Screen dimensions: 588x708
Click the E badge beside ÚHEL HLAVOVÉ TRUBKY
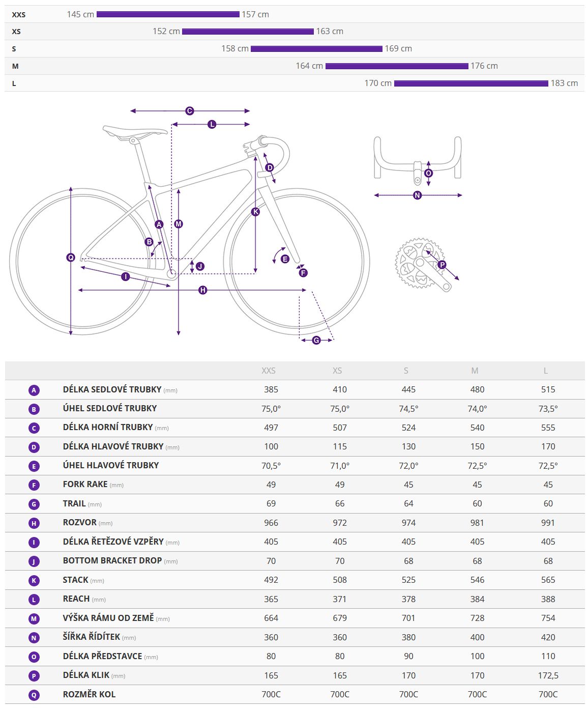coord(34,466)
